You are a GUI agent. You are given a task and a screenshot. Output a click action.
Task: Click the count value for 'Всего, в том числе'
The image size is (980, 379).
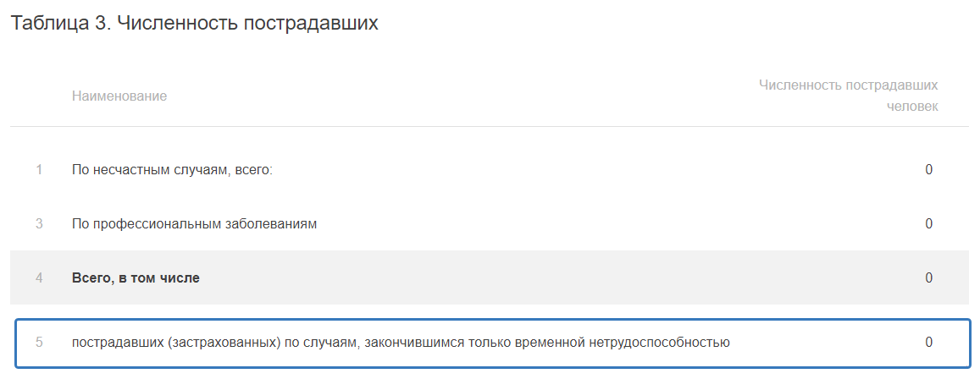pos(928,277)
